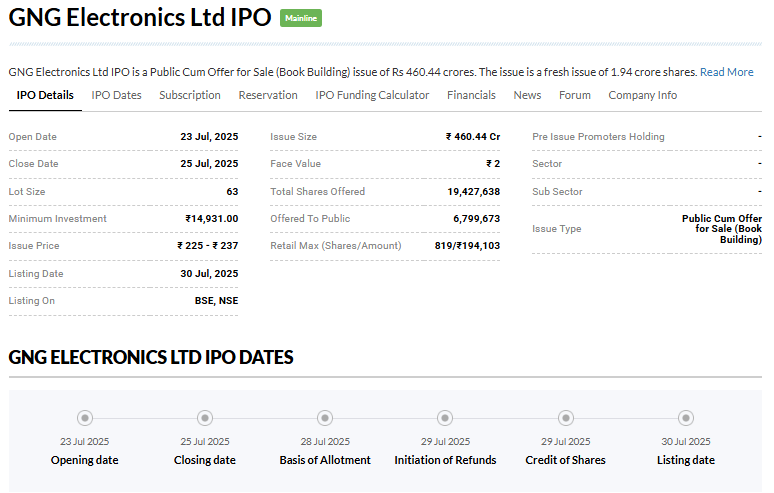
Task: Click the Open Date value 23 Jul, 2025
Action: click(209, 137)
